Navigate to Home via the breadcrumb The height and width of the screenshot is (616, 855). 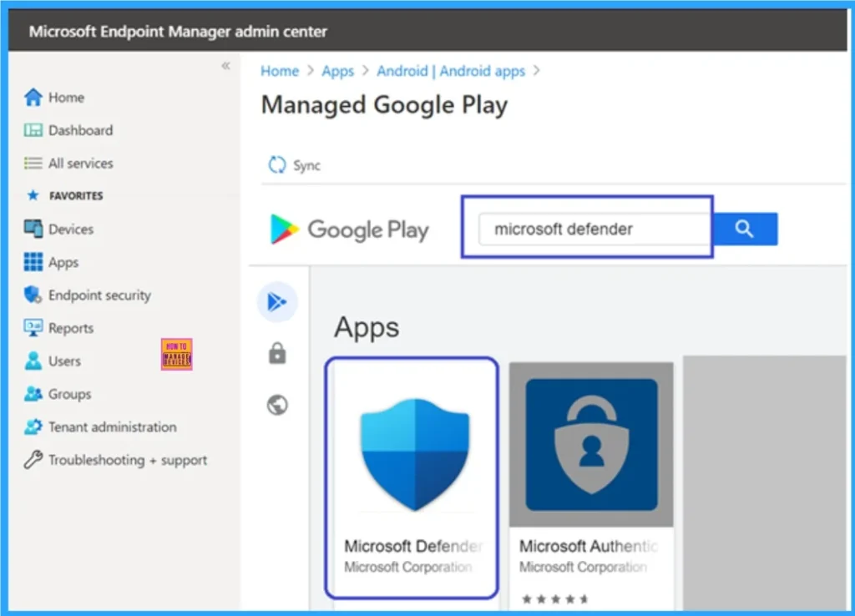tap(279, 71)
